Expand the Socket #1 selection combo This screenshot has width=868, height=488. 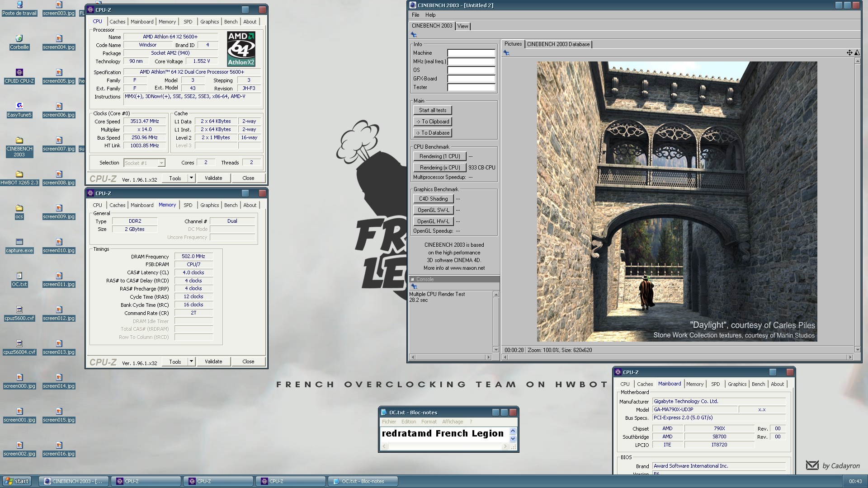(x=144, y=163)
